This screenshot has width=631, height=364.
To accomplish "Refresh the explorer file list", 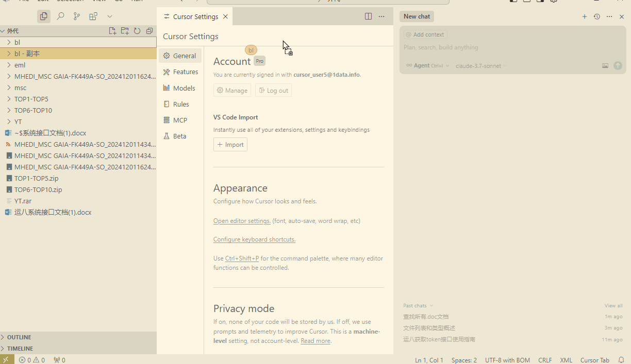I will point(137,31).
